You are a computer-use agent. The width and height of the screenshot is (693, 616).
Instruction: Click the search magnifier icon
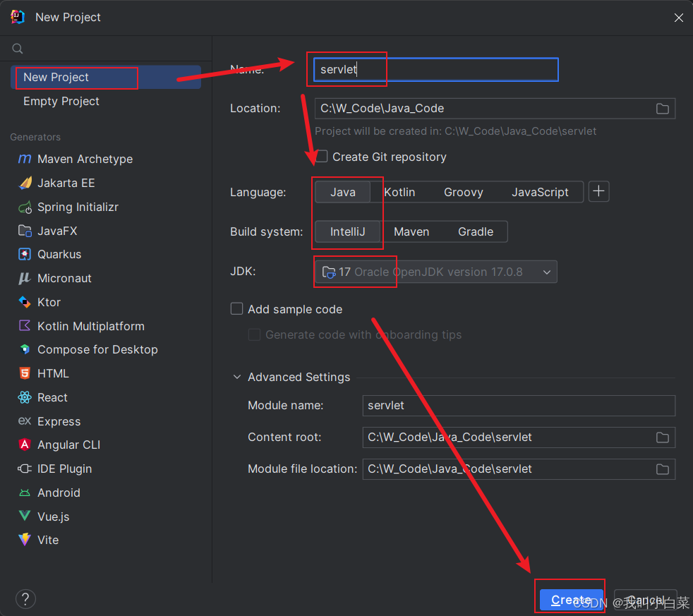17,49
